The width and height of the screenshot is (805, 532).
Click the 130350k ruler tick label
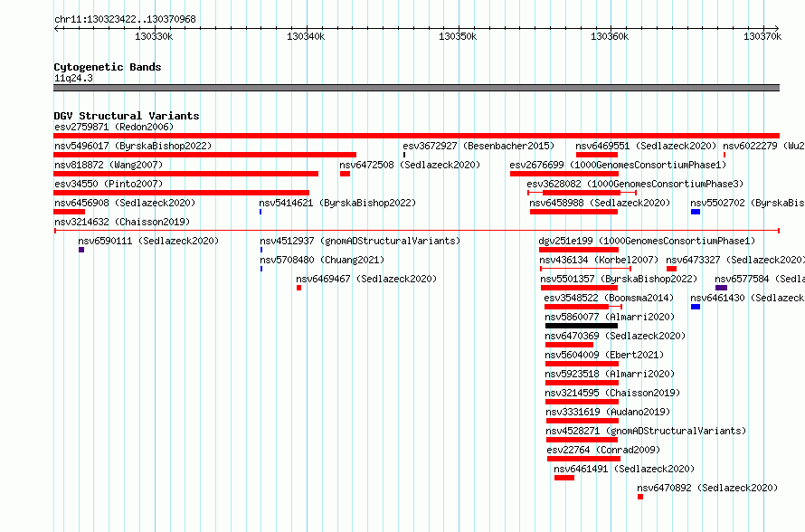[458, 36]
